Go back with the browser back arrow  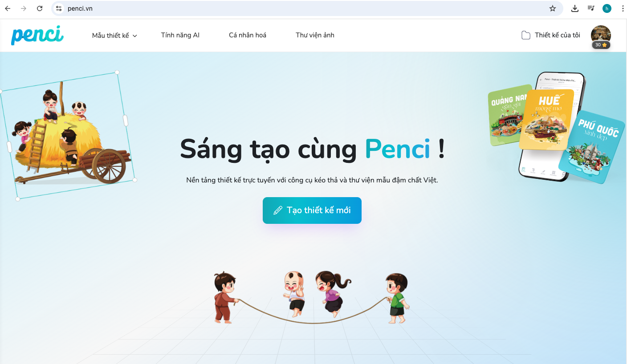click(x=8, y=8)
